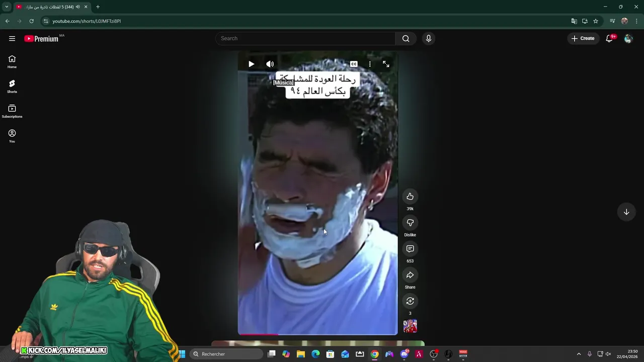Click the address bar URL
This screenshot has width=644, height=362.
click(87, 21)
